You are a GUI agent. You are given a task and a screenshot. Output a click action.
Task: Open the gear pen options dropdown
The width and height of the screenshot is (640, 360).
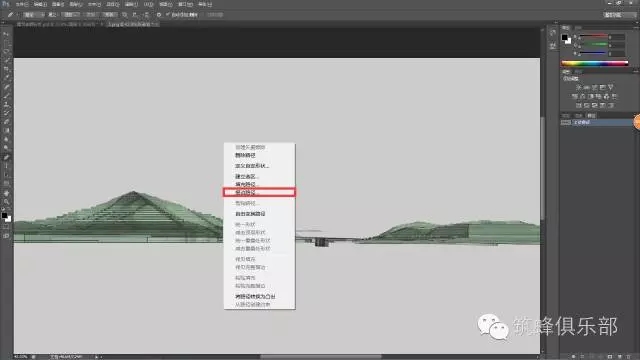(159, 15)
